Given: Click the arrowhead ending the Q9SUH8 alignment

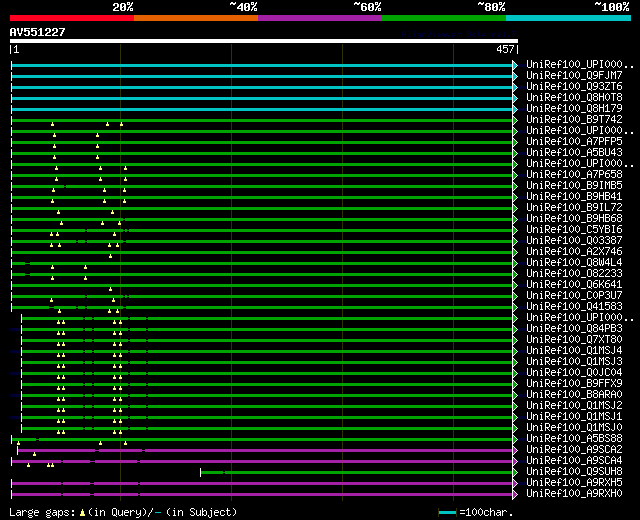Looking at the screenshot, I should coord(515,472).
